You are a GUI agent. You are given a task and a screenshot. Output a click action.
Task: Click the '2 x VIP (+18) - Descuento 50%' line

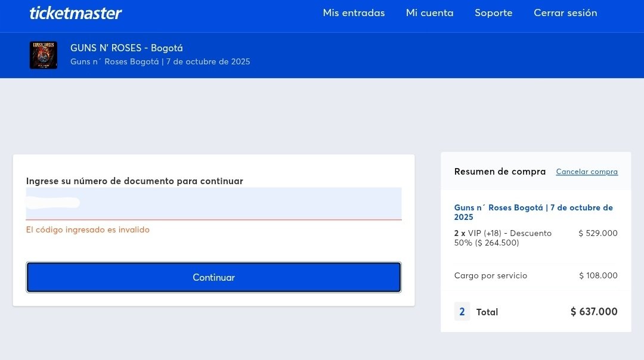tap(503, 238)
